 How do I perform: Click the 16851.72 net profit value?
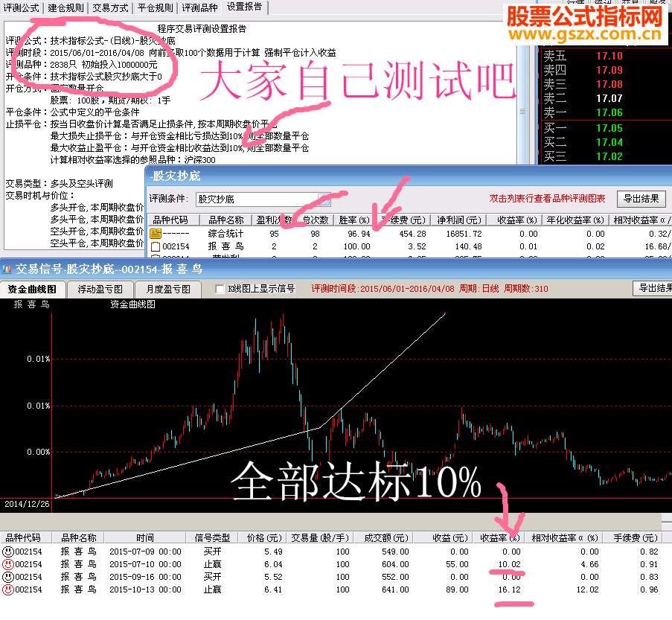coord(464,234)
